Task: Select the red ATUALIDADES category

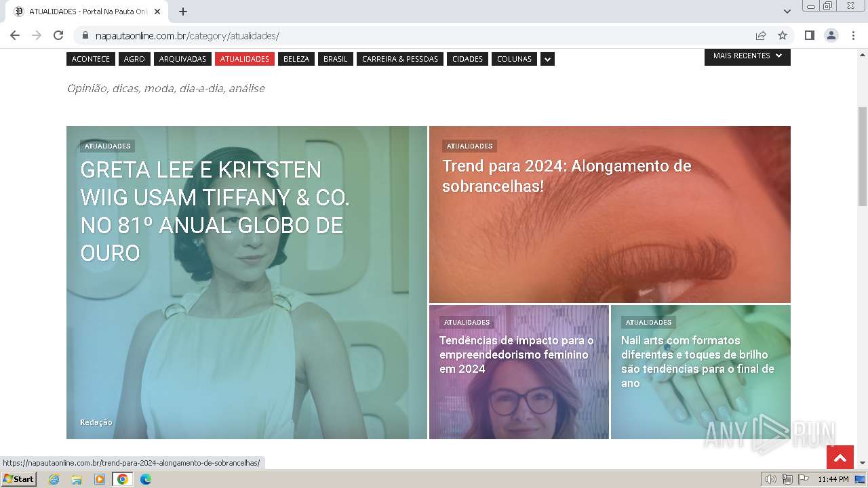Action: tap(245, 59)
